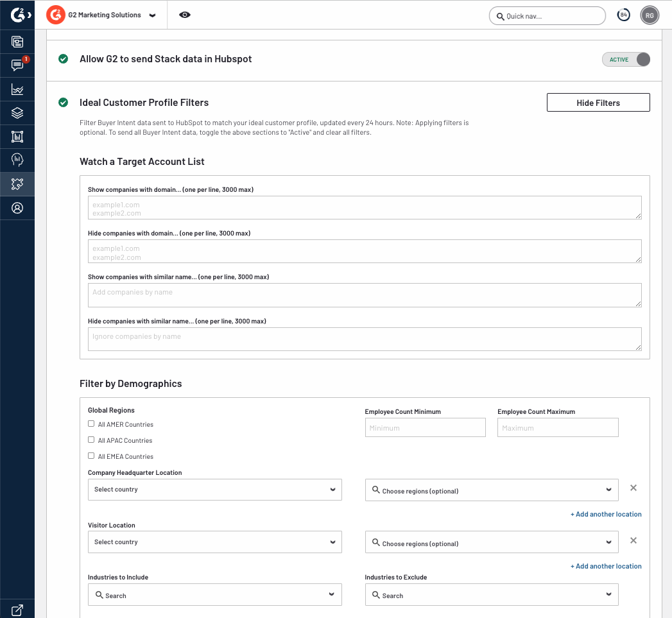Click Add another location under Company Headquarter
Image resolution: width=672 pixels, height=618 pixels.
(x=606, y=514)
